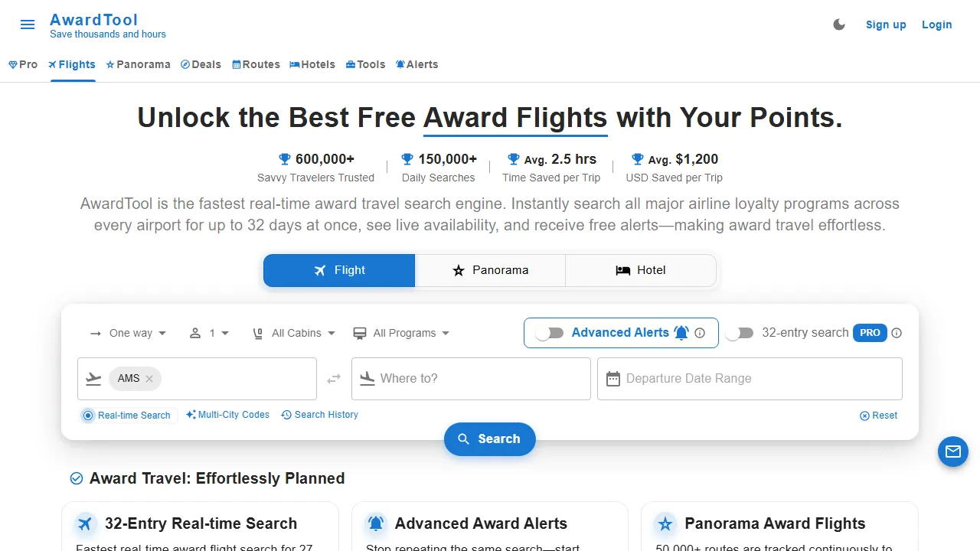Click the bell icon next to Advanced Alerts

point(681,332)
